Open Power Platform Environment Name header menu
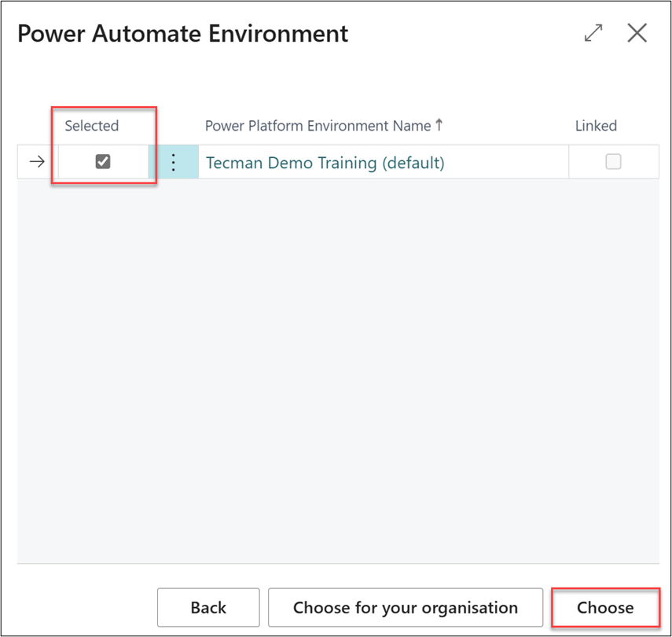 click(318, 126)
